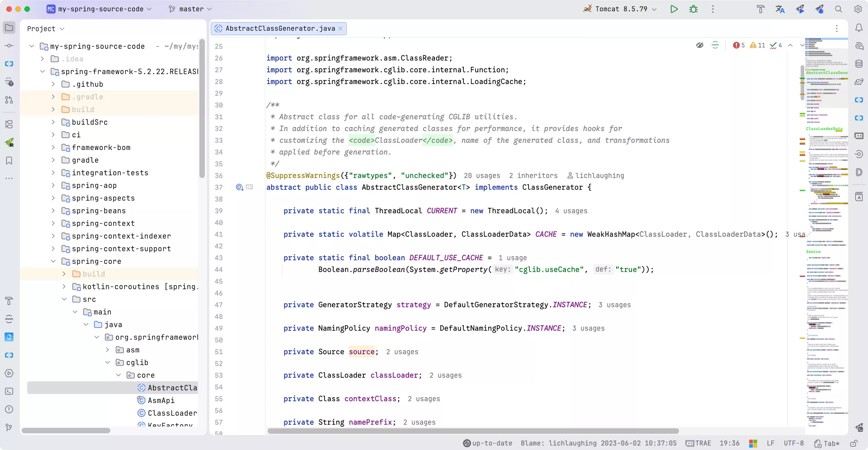This screenshot has height=450, width=868.
Task: Open the master branch dropdown
Action: point(190,9)
